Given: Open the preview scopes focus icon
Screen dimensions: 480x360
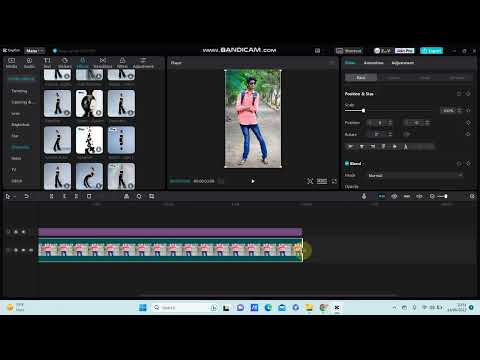Looking at the screenshot, I should 310,181.
